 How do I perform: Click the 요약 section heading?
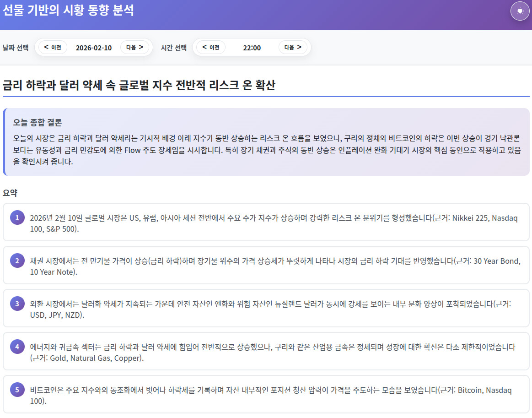[x=10, y=193]
